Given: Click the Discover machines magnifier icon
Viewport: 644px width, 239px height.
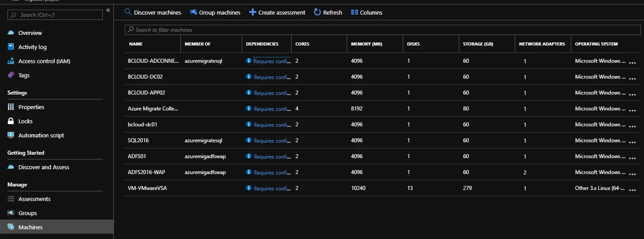Looking at the screenshot, I should click(x=128, y=12).
